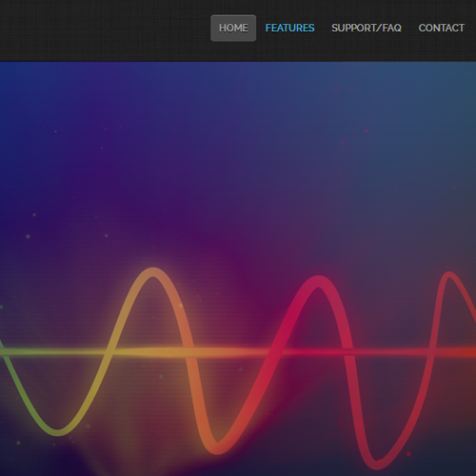Image resolution: width=476 pixels, height=476 pixels.
Task: Click the header area below the FEATURES link
Action: [x=289, y=48]
